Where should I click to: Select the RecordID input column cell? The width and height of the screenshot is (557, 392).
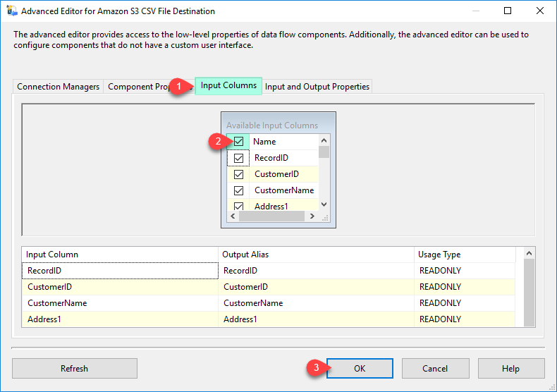tap(120, 271)
